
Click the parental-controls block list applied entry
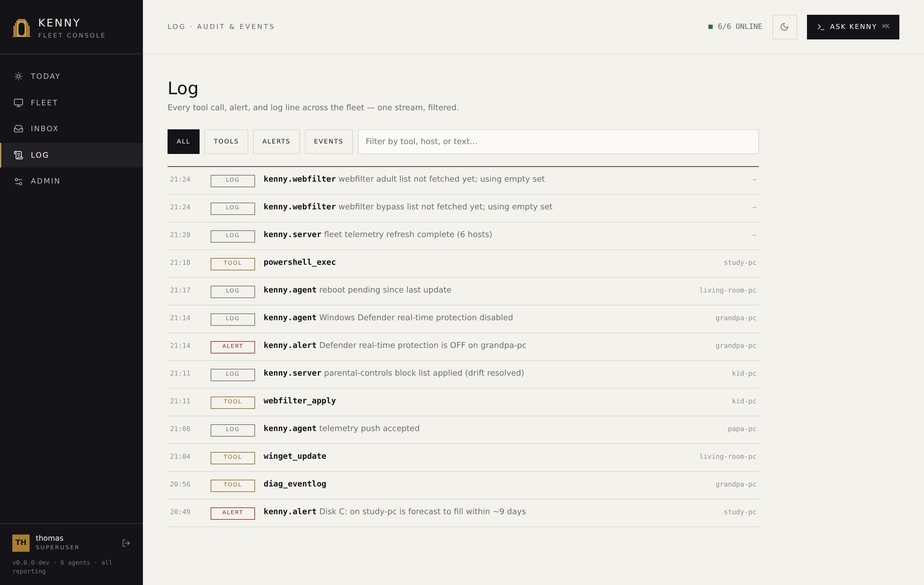coord(463,374)
